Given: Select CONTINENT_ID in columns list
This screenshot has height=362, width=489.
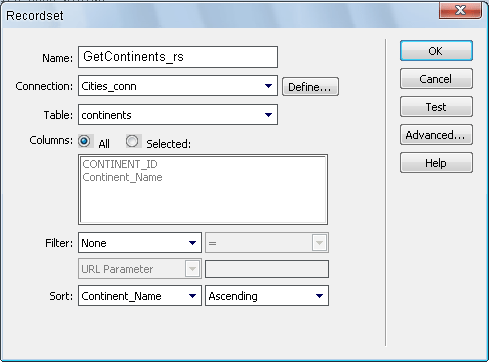Looking at the screenshot, I should click(120, 164).
